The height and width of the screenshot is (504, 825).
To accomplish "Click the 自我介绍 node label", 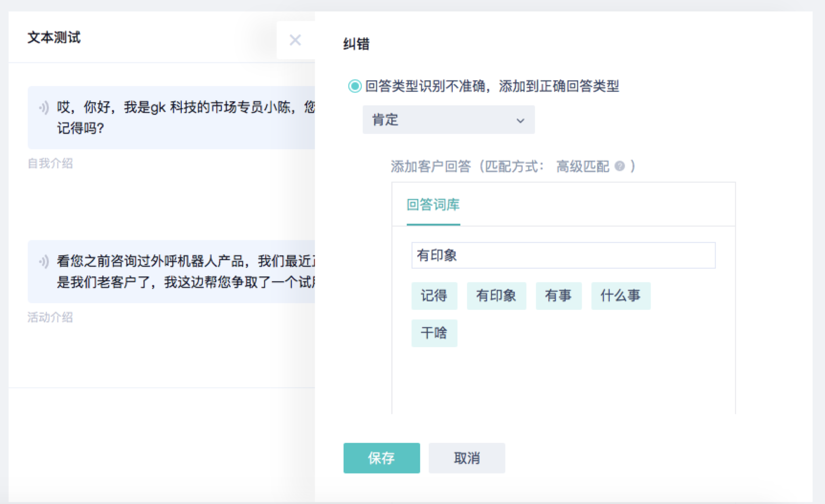I will pos(50,164).
